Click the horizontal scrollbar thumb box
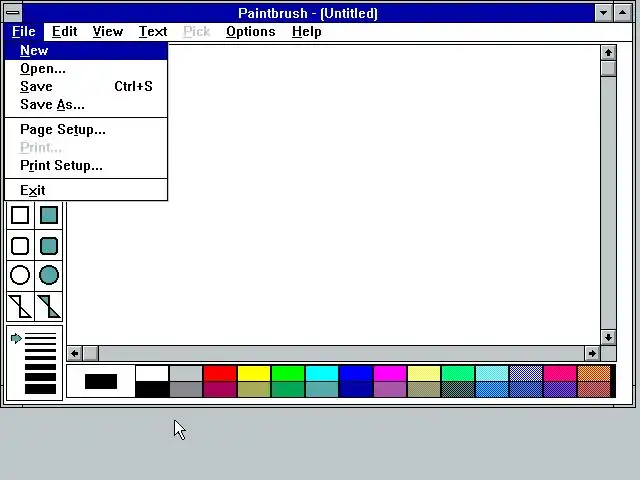The image size is (640, 480). coord(91,353)
